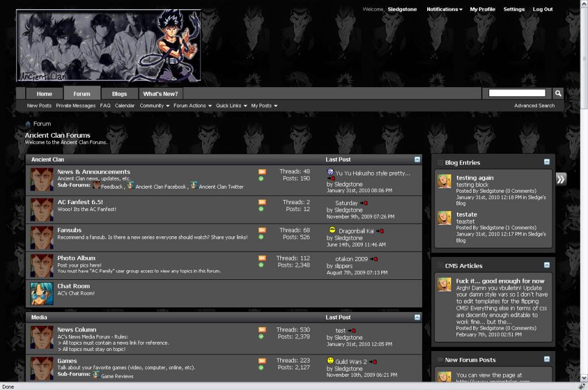The width and height of the screenshot is (588, 390).
Task: Open the Ancient Clan Facebook sub-forum
Action: click(x=161, y=186)
